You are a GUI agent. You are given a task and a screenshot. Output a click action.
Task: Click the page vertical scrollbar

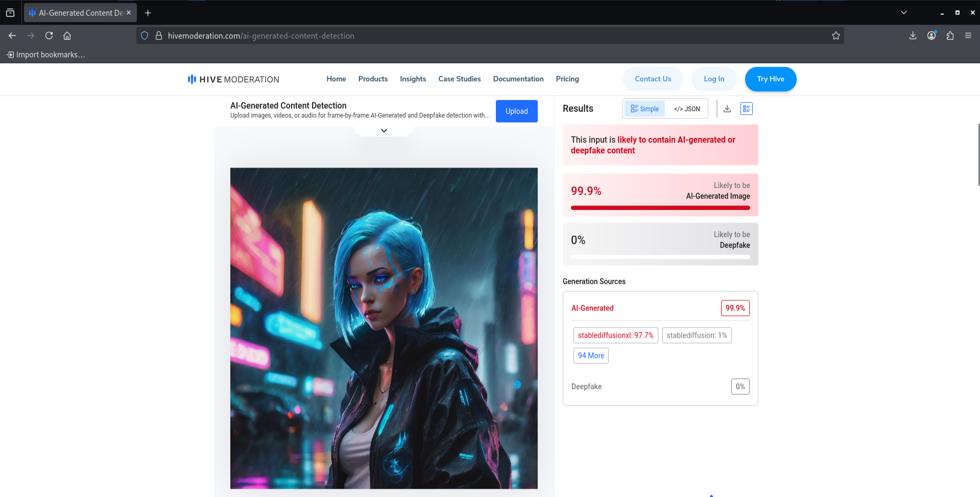978,154
